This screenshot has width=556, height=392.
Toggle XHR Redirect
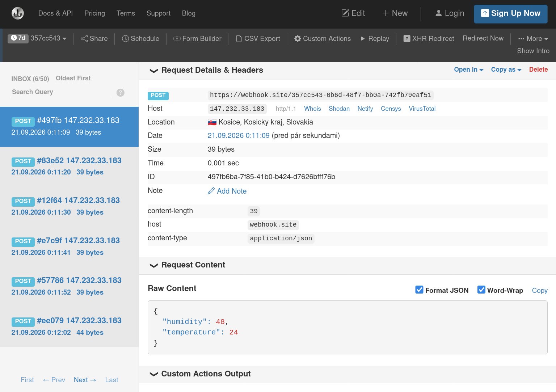[x=429, y=38]
